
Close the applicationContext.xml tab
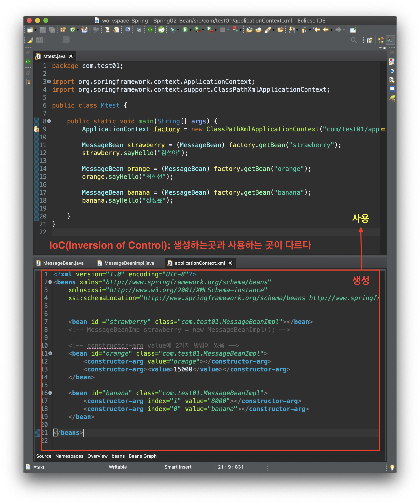pos(230,263)
